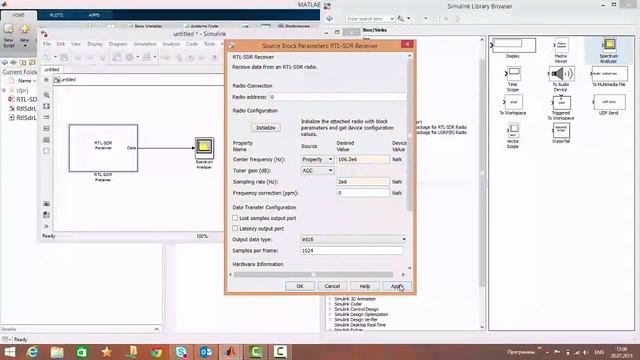Select the Triggered To Workspace block
Screen dimensions: 640x360
pyautogui.click(x=561, y=102)
